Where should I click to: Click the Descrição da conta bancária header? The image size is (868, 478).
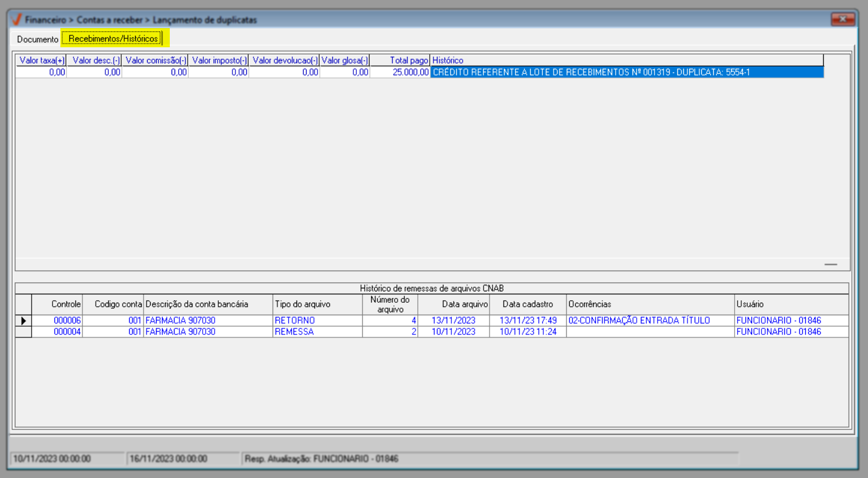[208, 305]
